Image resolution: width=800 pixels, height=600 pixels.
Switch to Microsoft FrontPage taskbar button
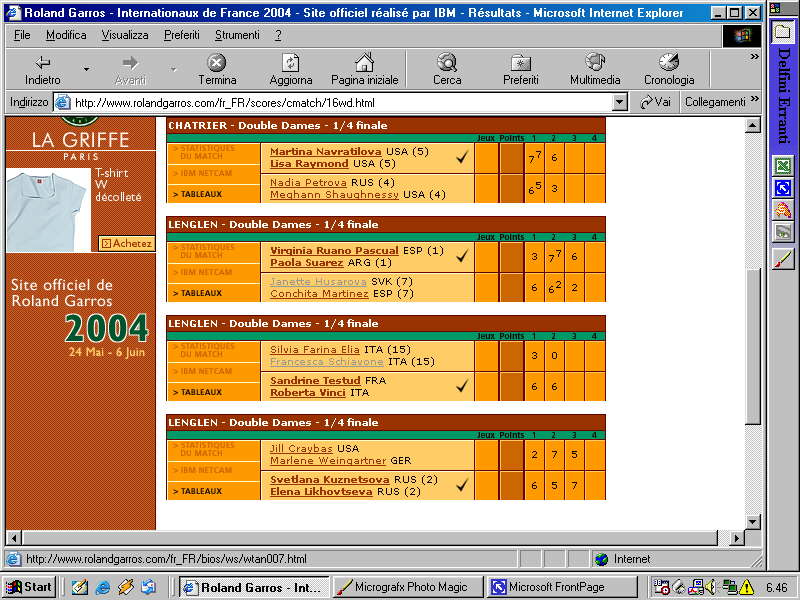[563, 587]
